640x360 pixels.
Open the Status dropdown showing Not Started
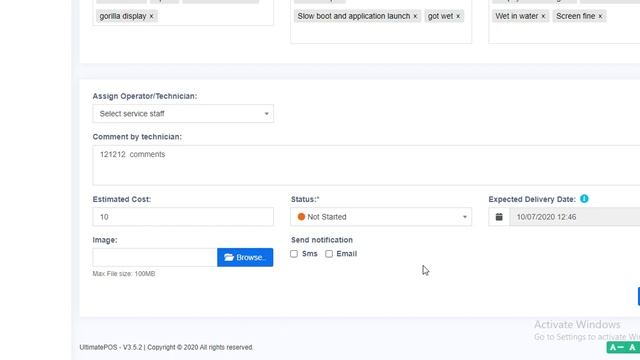(x=381, y=217)
